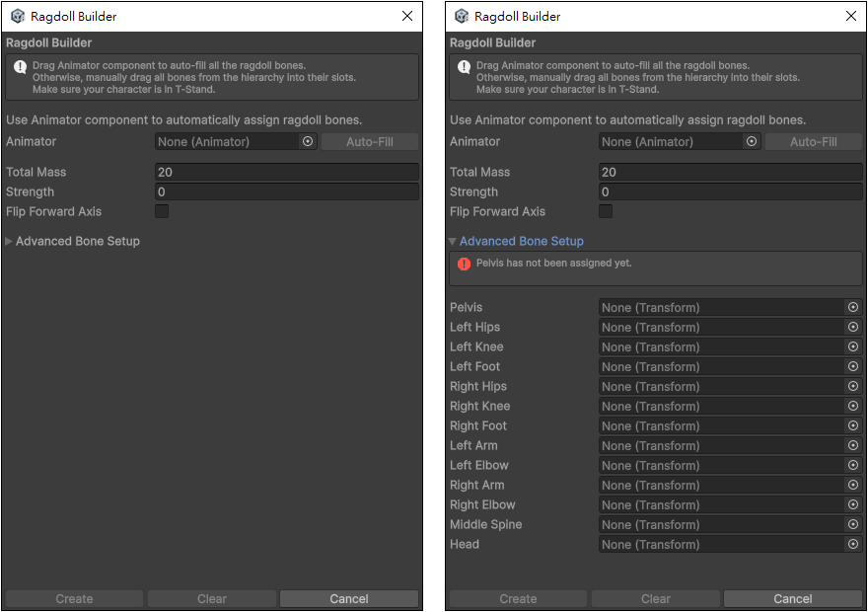Click info icon in right window help box

[464, 67]
